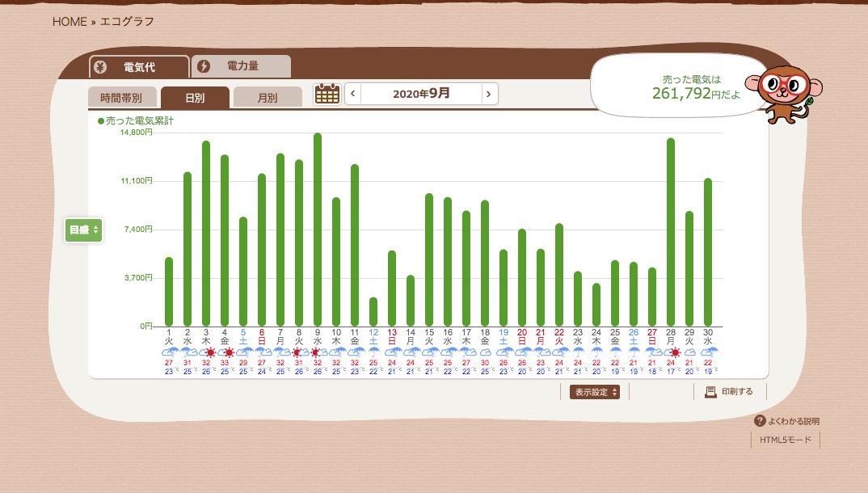The width and height of the screenshot is (868, 493).
Task: Go to previous month arrow
Action: pos(352,94)
